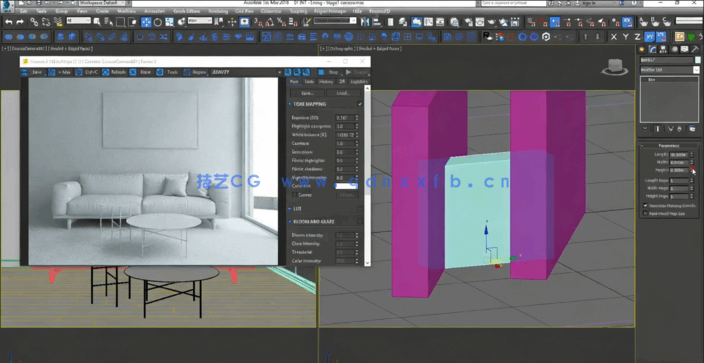Activate the Select and Scale tool
Screen dimensions: 704x363
(x=170, y=22)
